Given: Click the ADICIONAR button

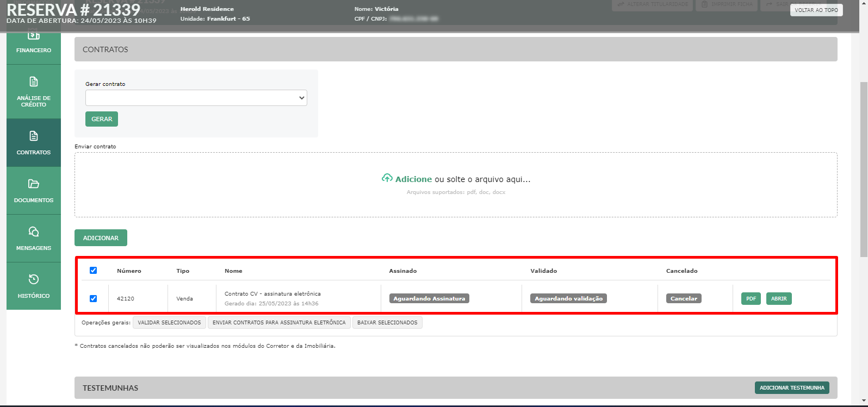Looking at the screenshot, I should (101, 238).
